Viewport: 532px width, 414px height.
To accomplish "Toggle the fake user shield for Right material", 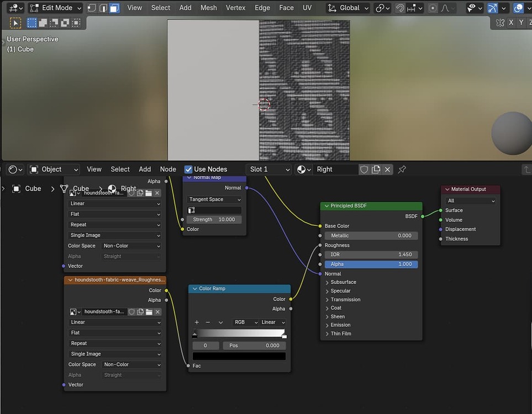I will tap(365, 169).
